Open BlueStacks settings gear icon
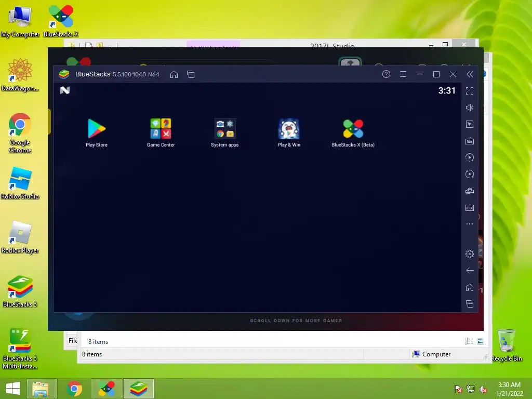 [x=470, y=254]
